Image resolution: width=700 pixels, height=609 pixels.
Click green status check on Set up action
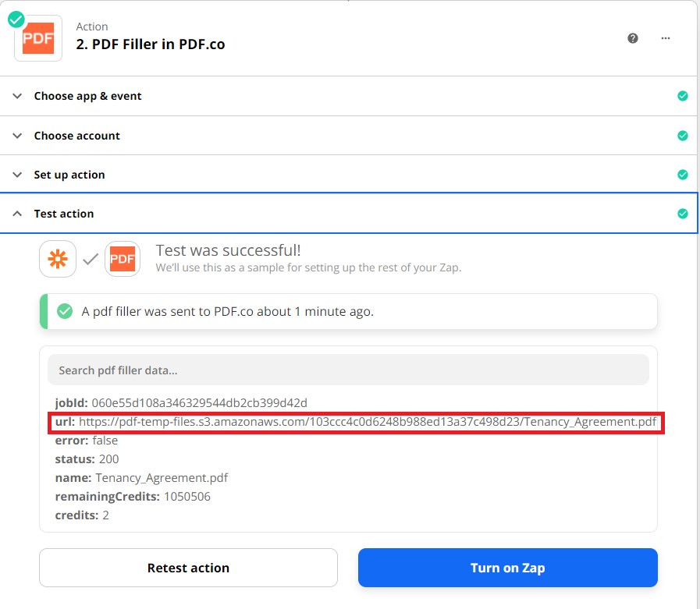click(x=683, y=175)
